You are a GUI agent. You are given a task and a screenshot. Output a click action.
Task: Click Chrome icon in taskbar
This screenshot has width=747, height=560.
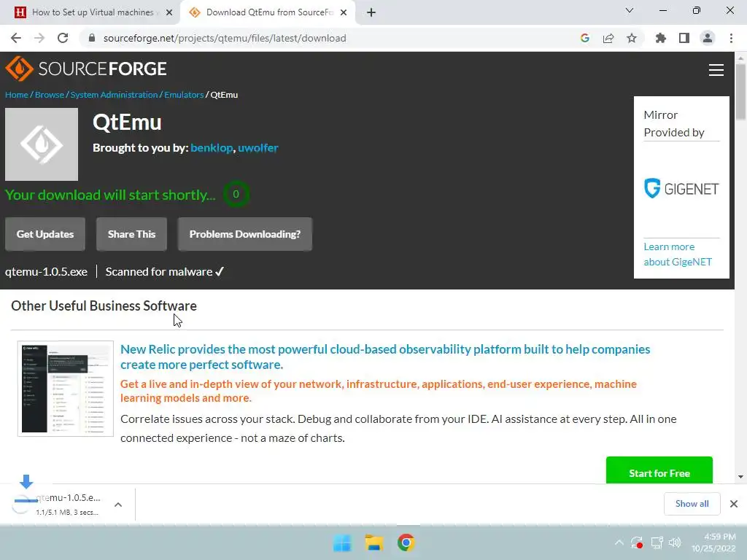tap(406, 542)
